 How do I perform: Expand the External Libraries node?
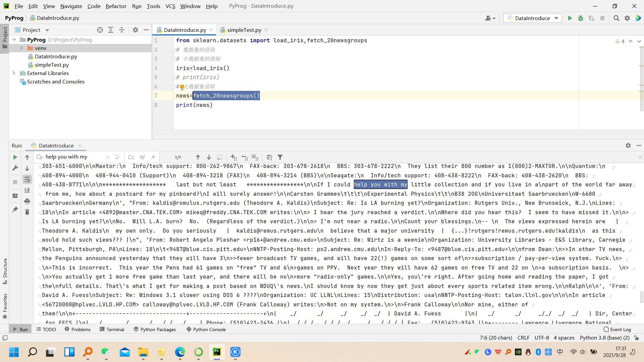tap(14, 73)
